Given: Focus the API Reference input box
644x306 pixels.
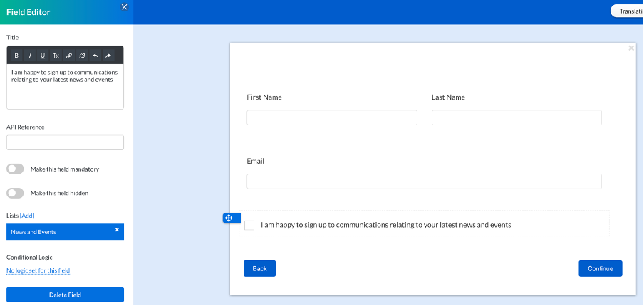Looking at the screenshot, I should pos(65,143).
